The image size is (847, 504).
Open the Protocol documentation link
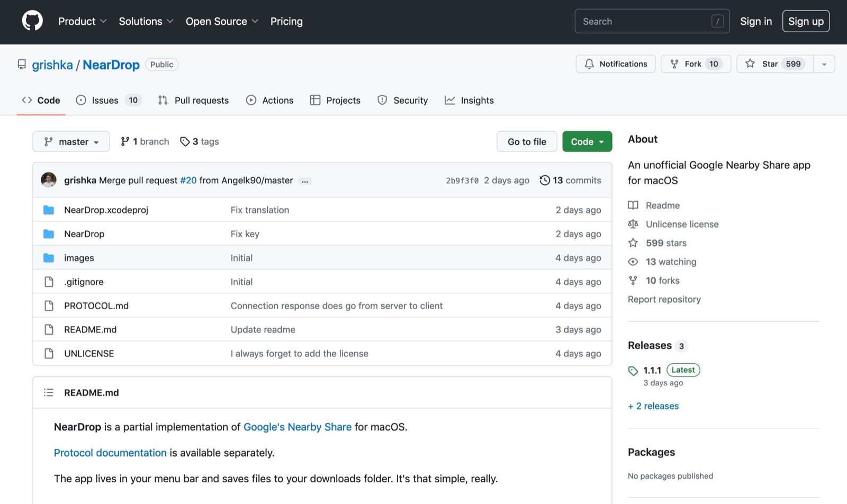point(110,453)
